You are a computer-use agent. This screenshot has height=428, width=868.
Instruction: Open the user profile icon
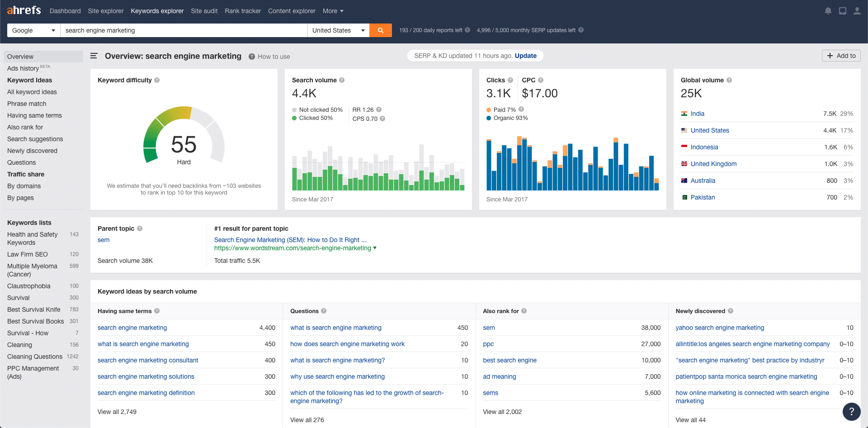[x=857, y=10]
